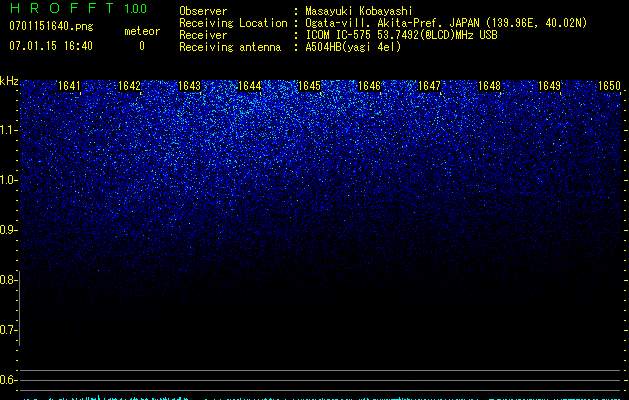Click the Receiver label

pyautogui.click(x=203, y=35)
